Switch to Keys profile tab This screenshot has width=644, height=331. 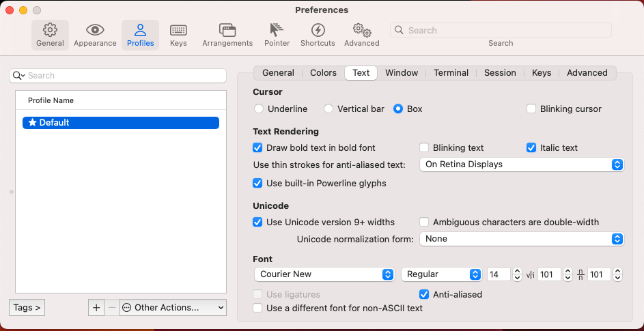click(x=542, y=73)
